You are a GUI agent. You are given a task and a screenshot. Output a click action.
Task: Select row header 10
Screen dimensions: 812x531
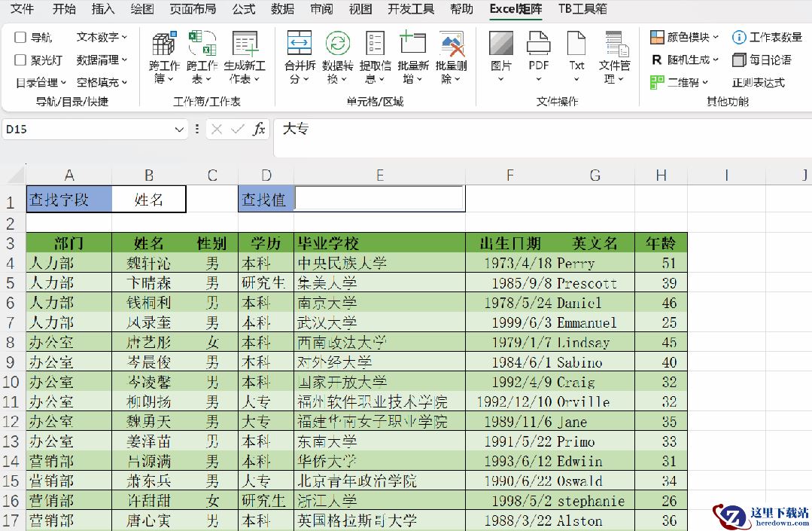point(11,382)
